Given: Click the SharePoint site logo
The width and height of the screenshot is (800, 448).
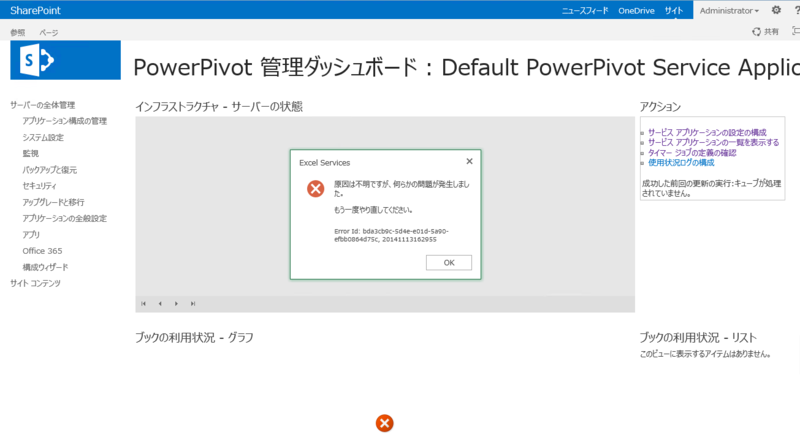Looking at the screenshot, I should click(65, 60).
